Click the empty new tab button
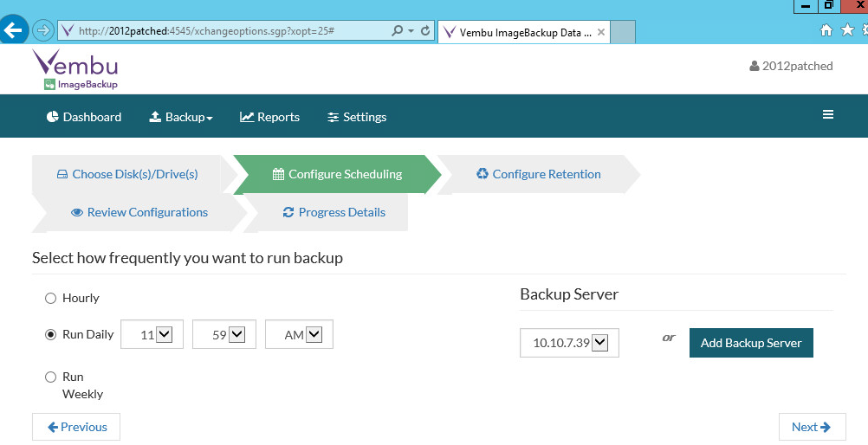Image resolution: width=868 pixels, height=445 pixels. point(623,32)
